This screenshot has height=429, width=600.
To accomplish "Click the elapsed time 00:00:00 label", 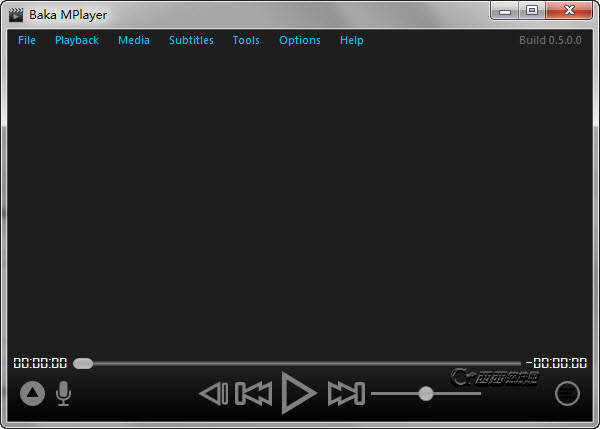I will pyautogui.click(x=40, y=363).
